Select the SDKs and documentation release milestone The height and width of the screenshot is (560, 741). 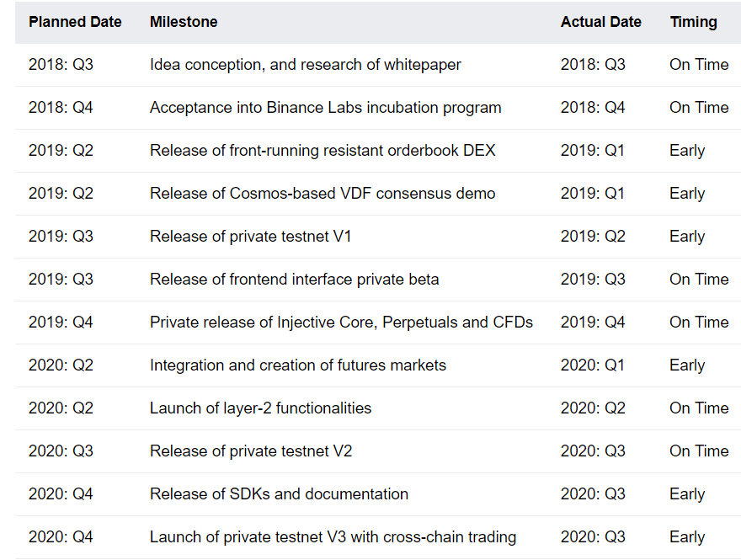click(x=279, y=494)
